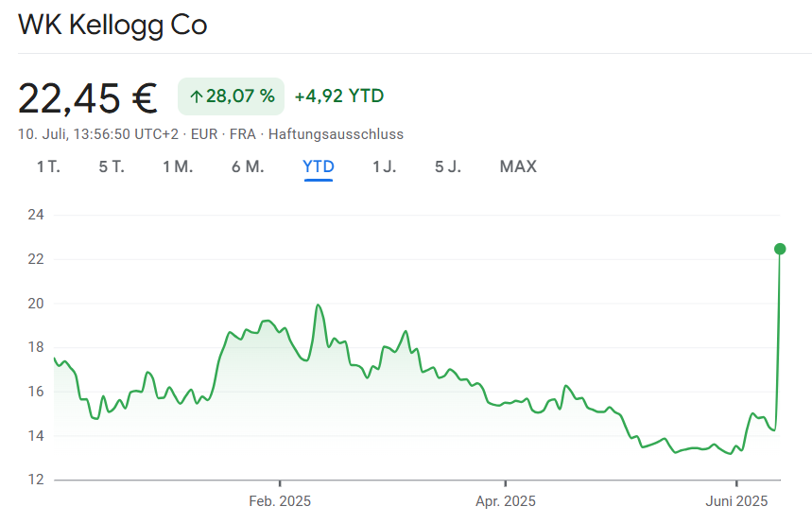
Task: Select the MAX range tab
Action: pyautogui.click(x=518, y=166)
